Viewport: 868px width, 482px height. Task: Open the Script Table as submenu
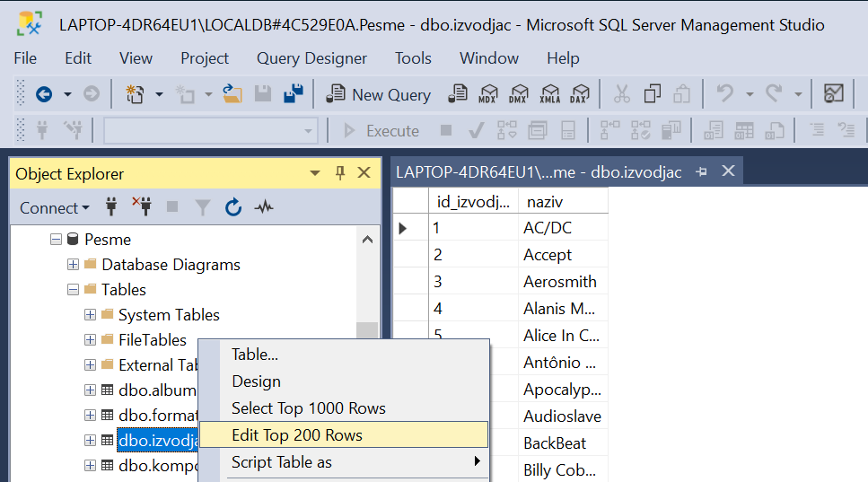[344, 462]
